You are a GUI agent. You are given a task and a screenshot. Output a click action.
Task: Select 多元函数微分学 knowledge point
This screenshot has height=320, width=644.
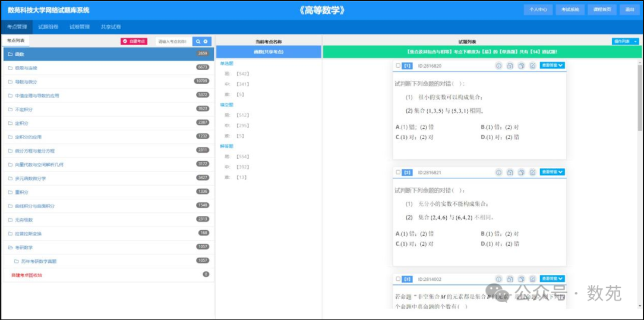109,178
